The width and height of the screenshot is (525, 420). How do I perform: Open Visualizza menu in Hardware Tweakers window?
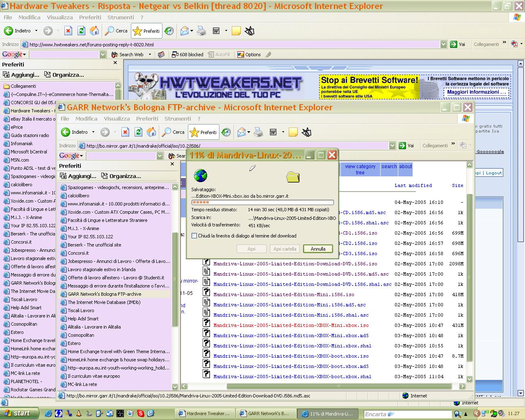59,17
